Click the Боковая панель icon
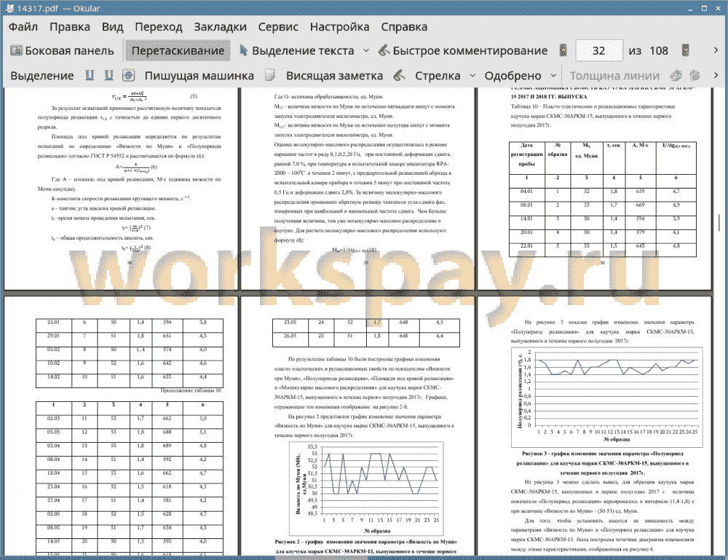 click(x=16, y=51)
